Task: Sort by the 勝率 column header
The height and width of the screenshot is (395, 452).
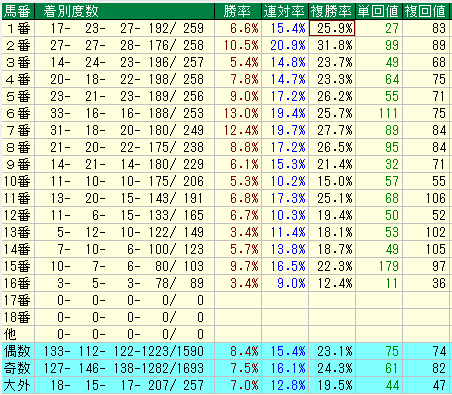Action: click(238, 11)
